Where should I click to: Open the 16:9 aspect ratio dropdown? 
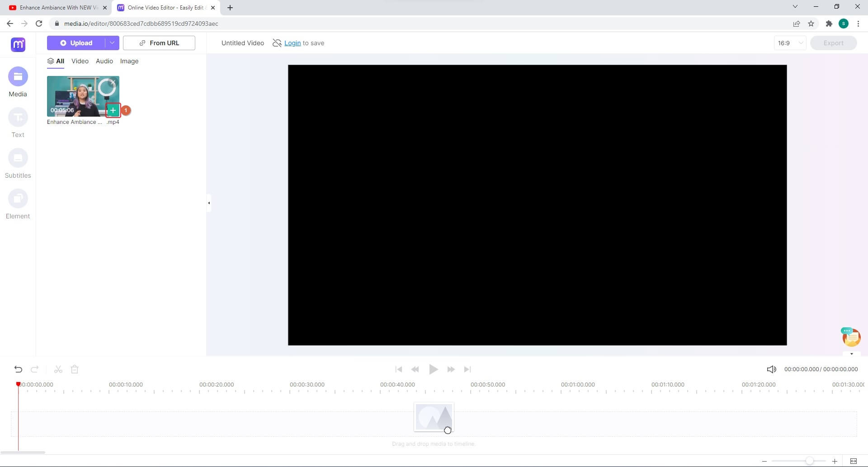pyautogui.click(x=790, y=43)
